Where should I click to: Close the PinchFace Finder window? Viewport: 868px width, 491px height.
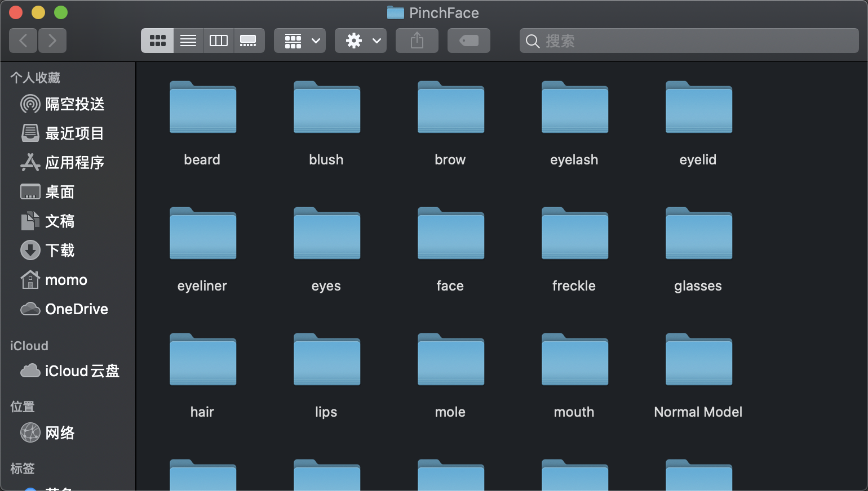coord(16,12)
